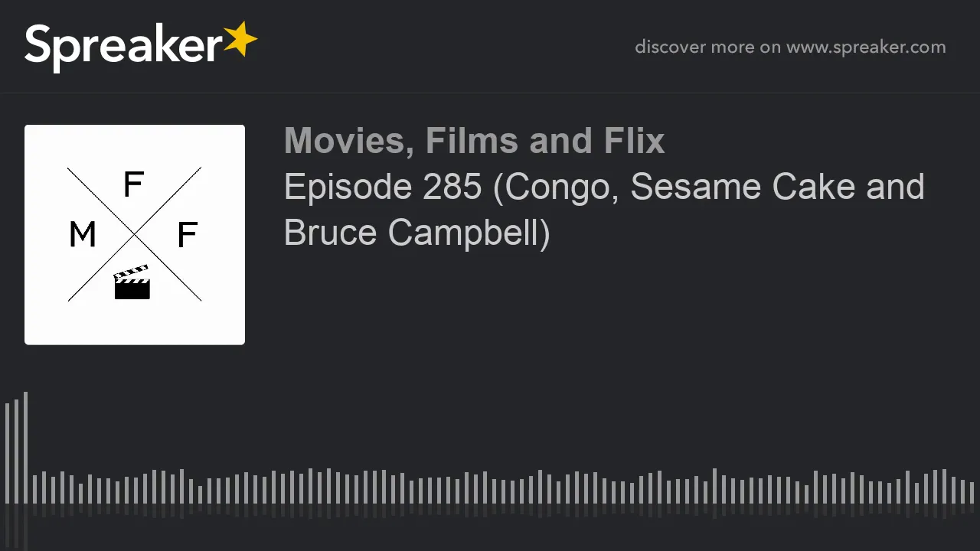980x551 pixels.
Task: Click the top F letter in the logo
Action: [x=133, y=185]
